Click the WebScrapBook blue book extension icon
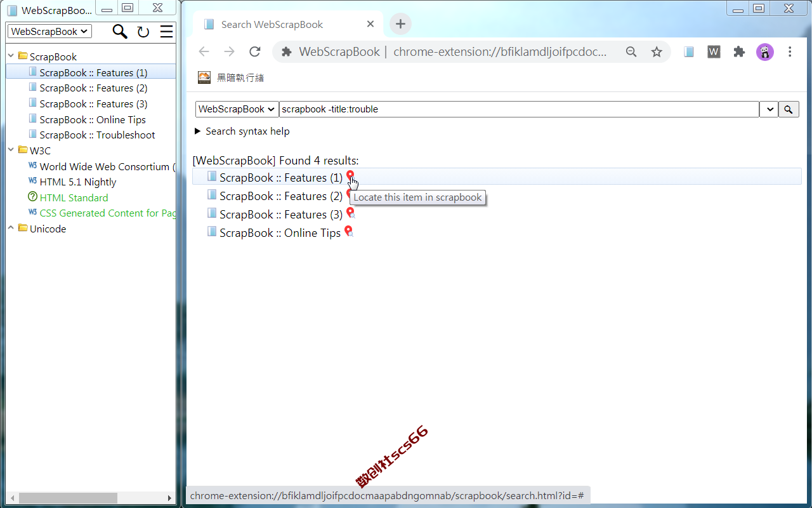812x508 pixels. point(689,52)
